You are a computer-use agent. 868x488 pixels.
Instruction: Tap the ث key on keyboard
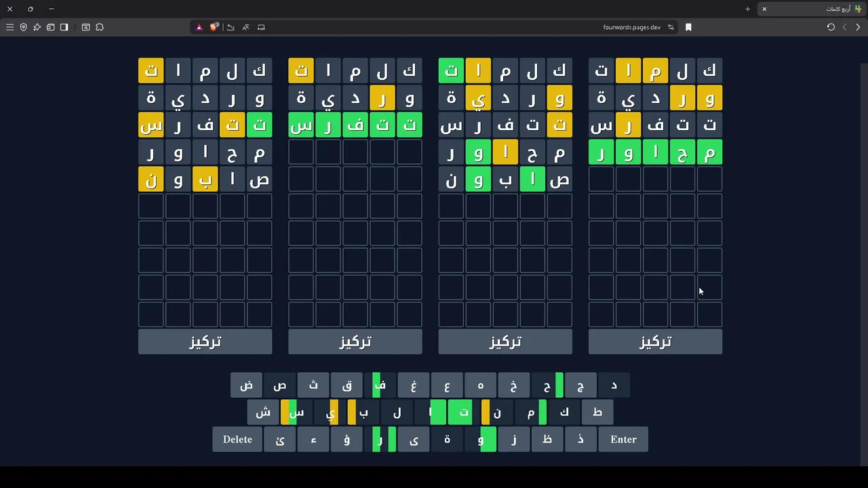313,385
